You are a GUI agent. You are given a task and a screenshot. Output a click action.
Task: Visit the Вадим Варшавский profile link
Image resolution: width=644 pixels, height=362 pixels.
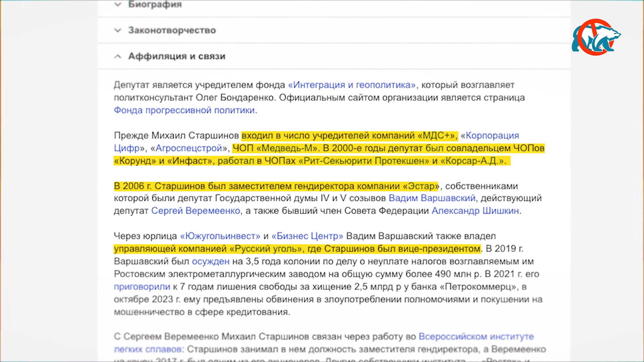point(432,198)
